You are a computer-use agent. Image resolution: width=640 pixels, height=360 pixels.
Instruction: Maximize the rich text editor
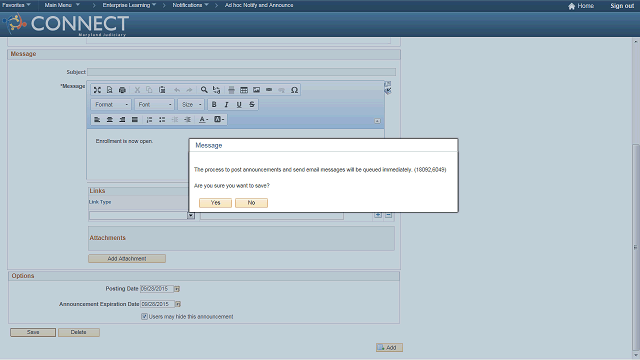97,90
